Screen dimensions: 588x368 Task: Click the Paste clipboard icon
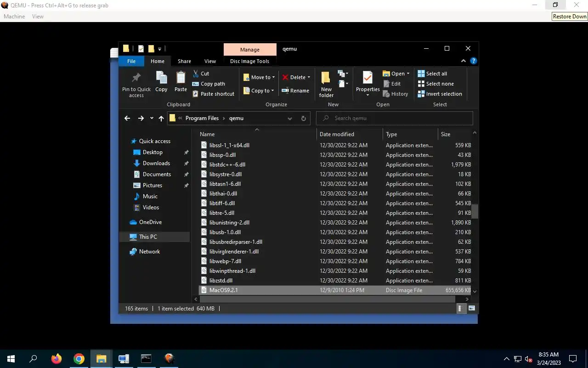tap(181, 82)
